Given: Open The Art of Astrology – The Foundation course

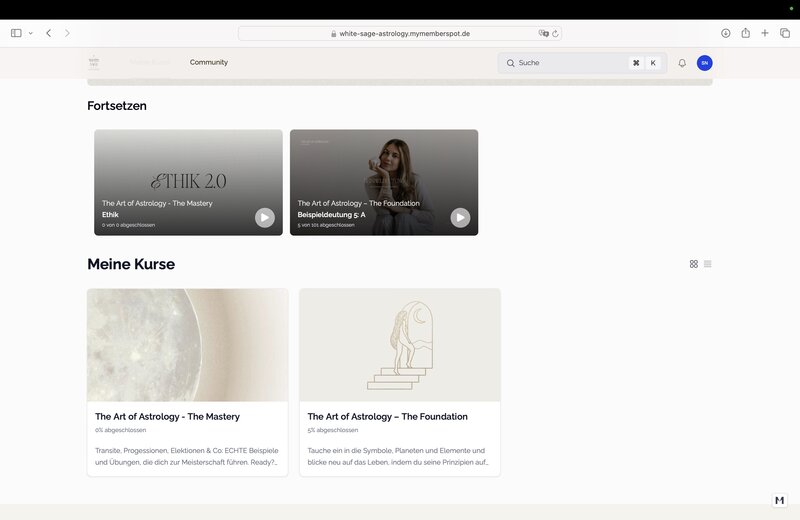Looking at the screenshot, I should tap(387, 416).
